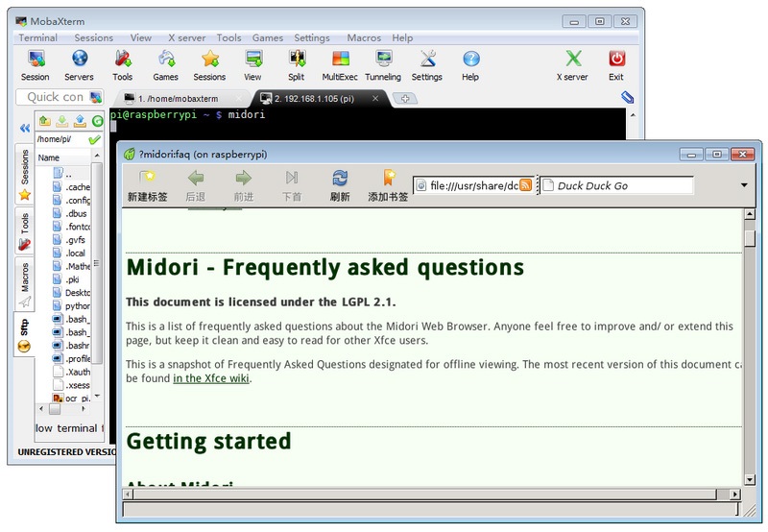Click the terminal scroll-up arrow

coord(633,115)
